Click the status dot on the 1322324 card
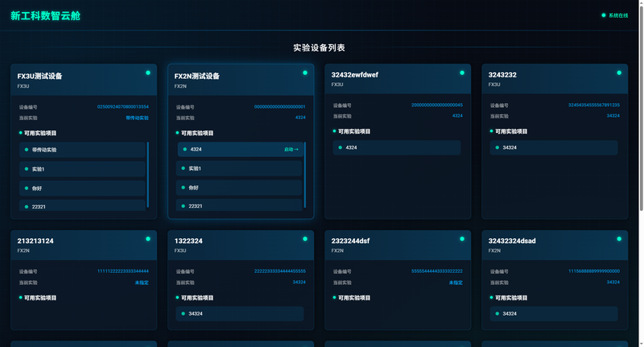Image resolution: width=644 pixels, height=347 pixels. pyautogui.click(x=305, y=238)
